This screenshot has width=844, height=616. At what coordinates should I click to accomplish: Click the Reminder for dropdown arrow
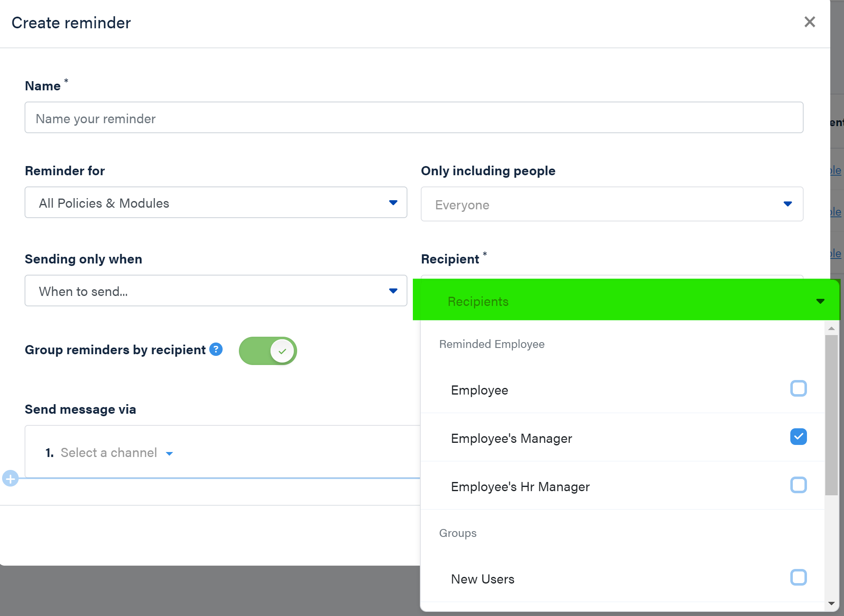click(393, 203)
